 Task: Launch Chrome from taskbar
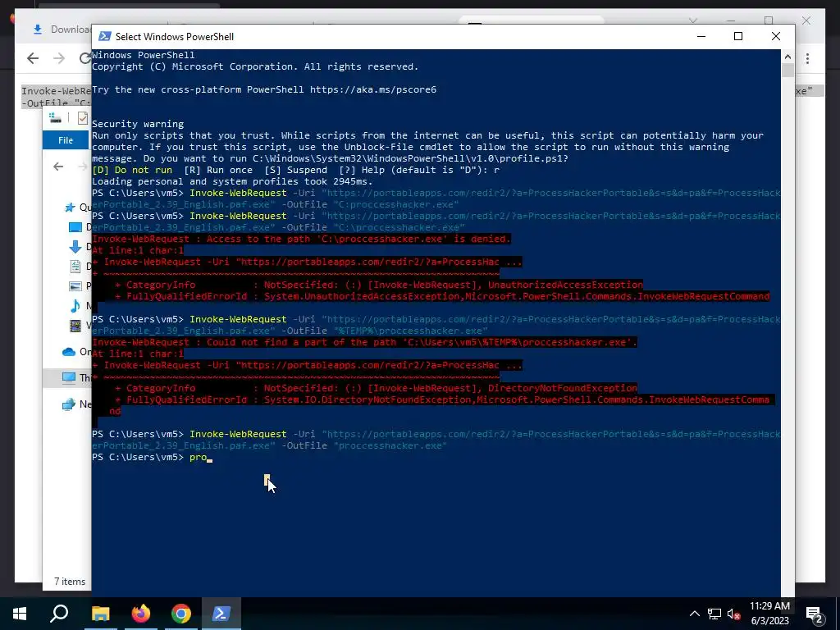[181, 614]
